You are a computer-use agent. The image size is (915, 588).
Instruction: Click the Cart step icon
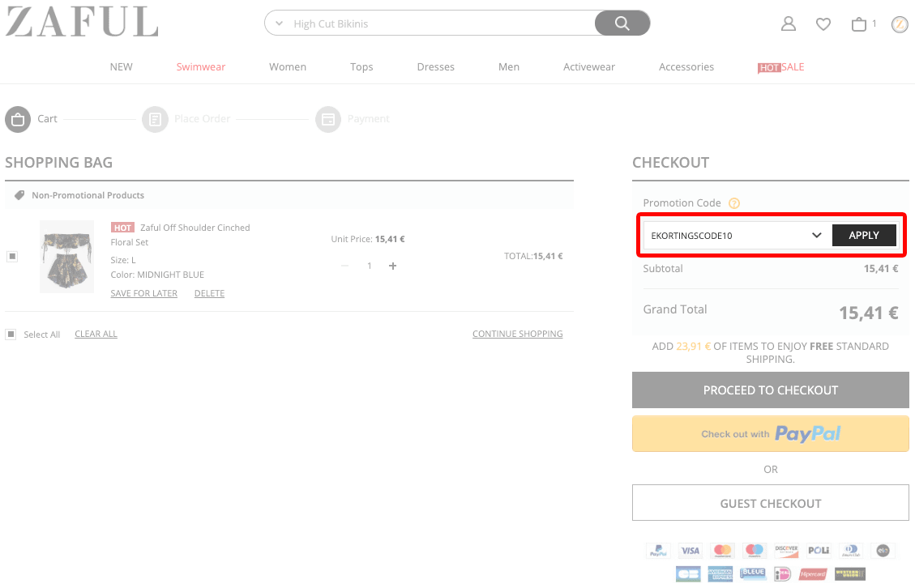(x=18, y=119)
